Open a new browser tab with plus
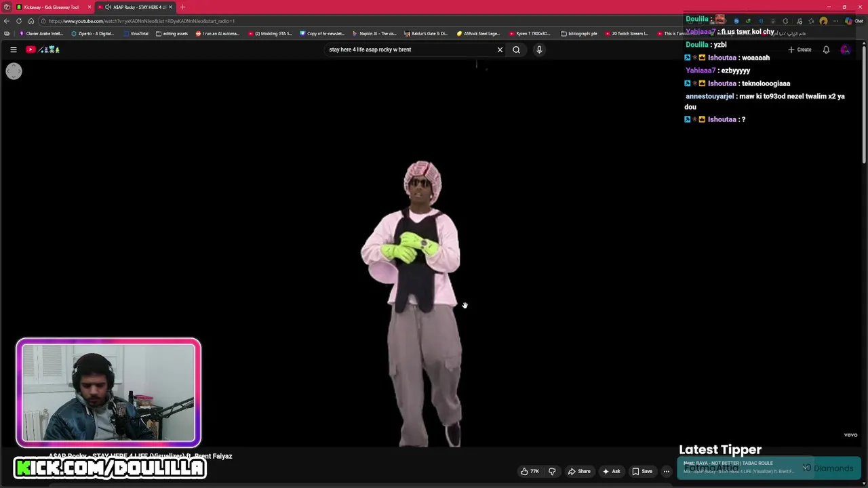 coord(182,7)
